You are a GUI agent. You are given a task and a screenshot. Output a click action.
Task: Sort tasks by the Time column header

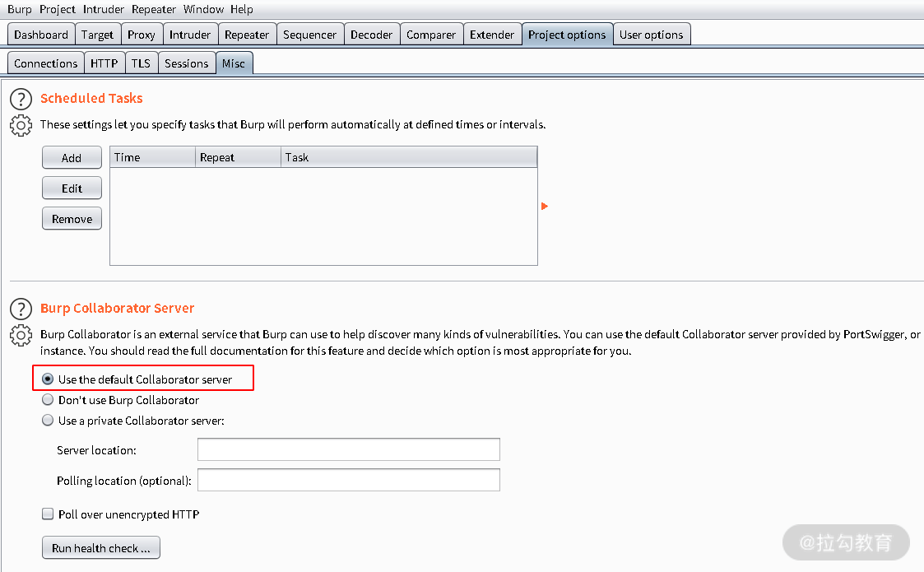152,157
